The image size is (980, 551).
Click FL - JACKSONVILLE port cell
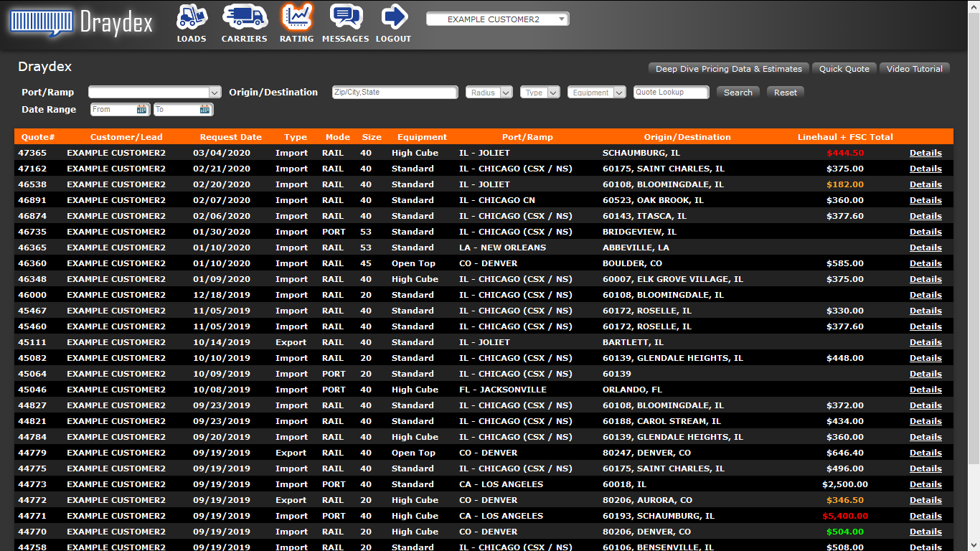(x=503, y=390)
